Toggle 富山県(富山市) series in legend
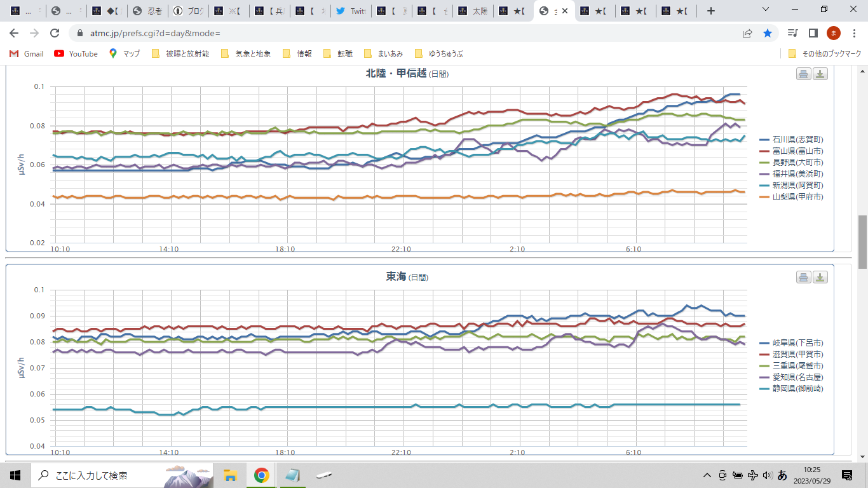 pos(791,151)
